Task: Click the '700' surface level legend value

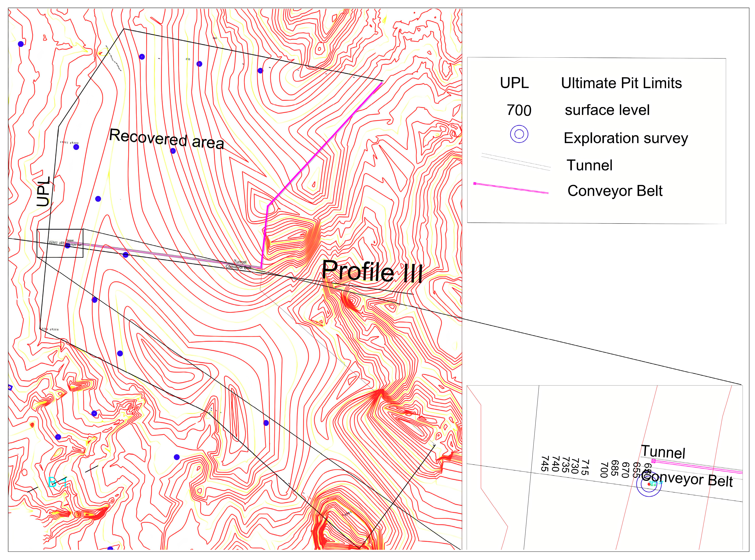Action: tap(519, 111)
